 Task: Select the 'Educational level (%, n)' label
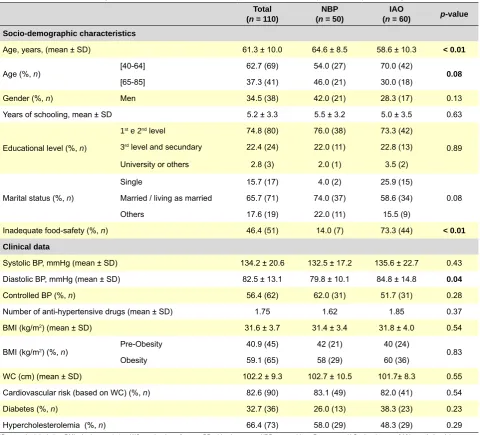click(x=45, y=148)
